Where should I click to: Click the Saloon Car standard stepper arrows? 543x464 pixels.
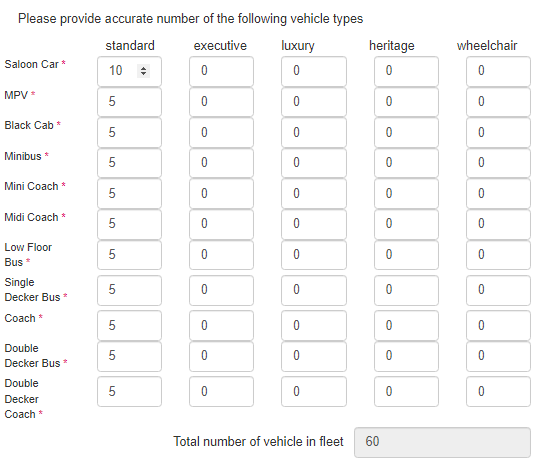click(143, 71)
